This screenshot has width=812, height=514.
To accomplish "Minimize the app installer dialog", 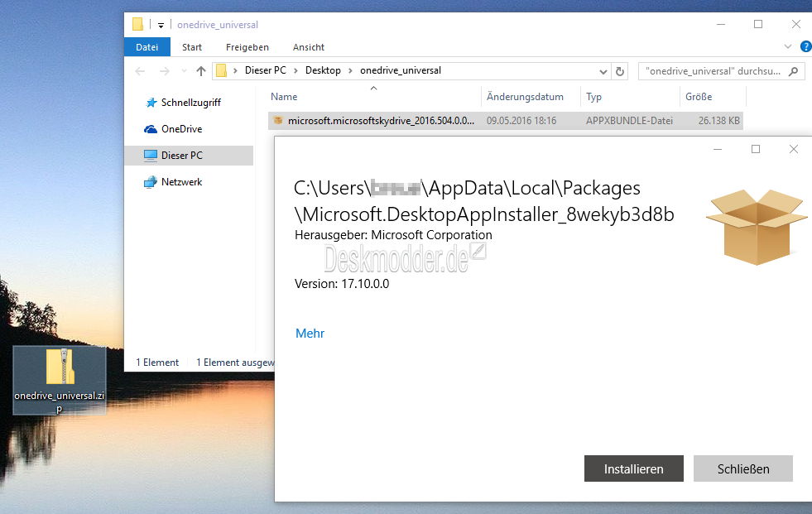I will (x=718, y=149).
